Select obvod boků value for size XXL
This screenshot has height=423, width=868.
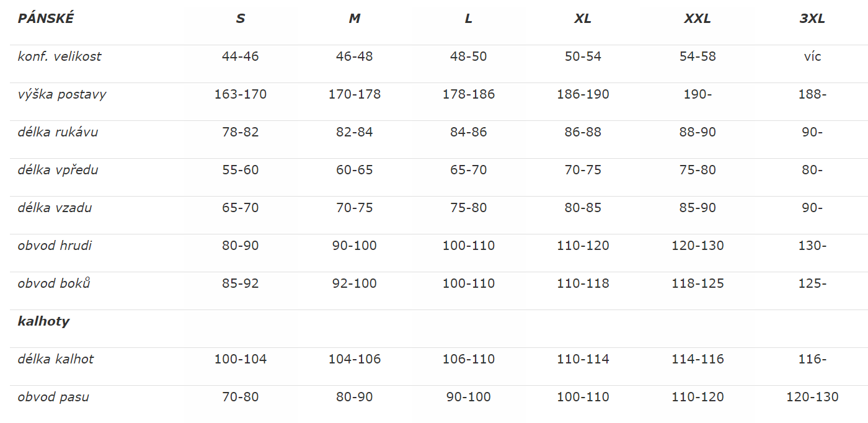pos(697,283)
